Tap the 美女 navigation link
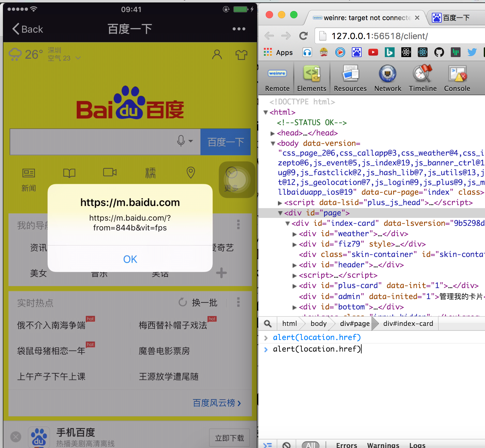The image size is (485, 448). (38, 273)
